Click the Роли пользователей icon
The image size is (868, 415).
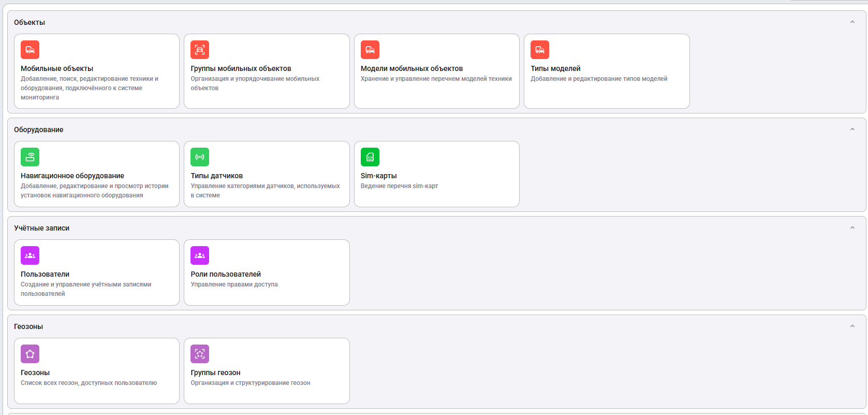200,255
